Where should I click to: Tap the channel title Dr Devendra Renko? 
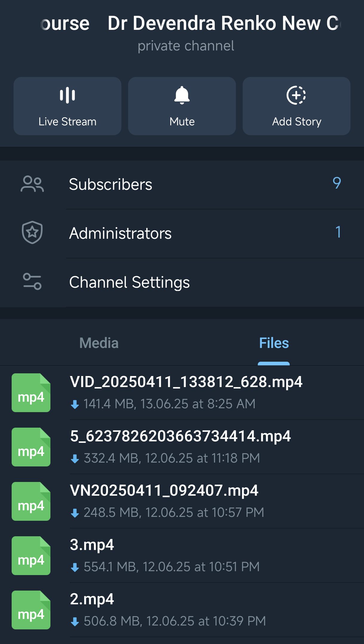223,23
